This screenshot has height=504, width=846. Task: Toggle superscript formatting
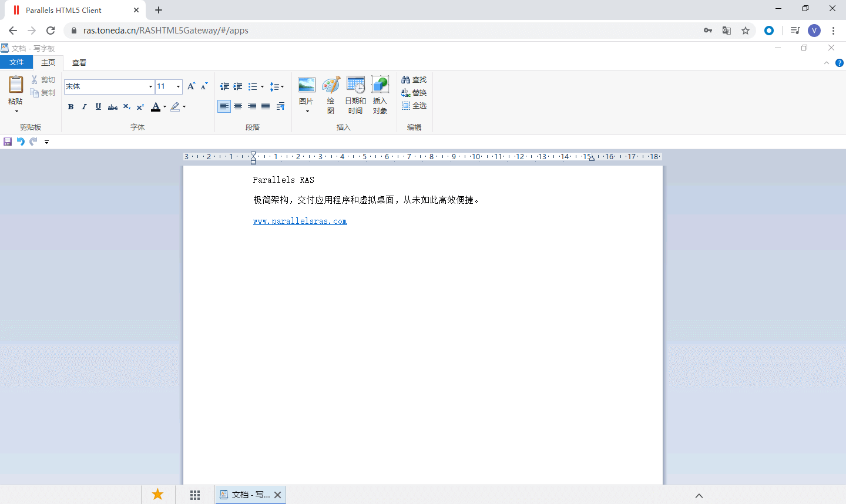point(140,107)
